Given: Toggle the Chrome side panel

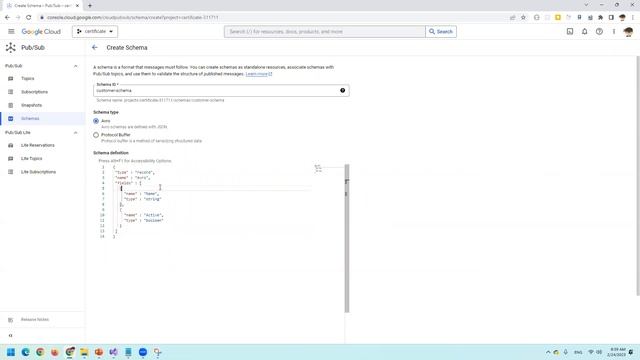Looking at the screenshot, I should pos(611,18).
